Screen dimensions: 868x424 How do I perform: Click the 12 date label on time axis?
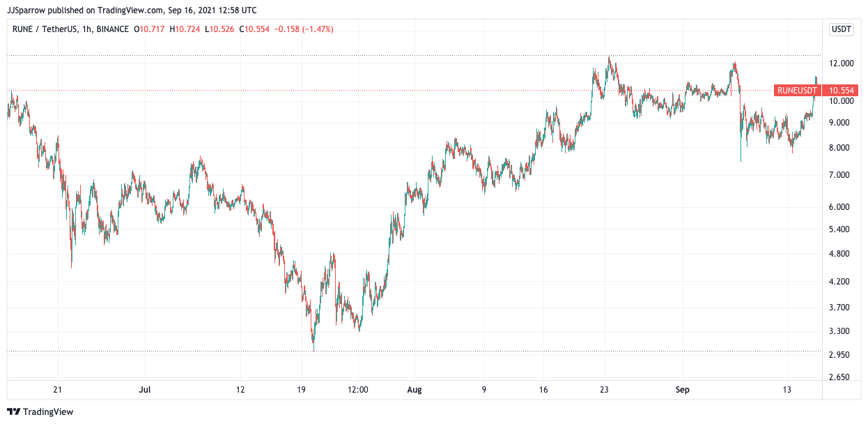pos(241,390)
